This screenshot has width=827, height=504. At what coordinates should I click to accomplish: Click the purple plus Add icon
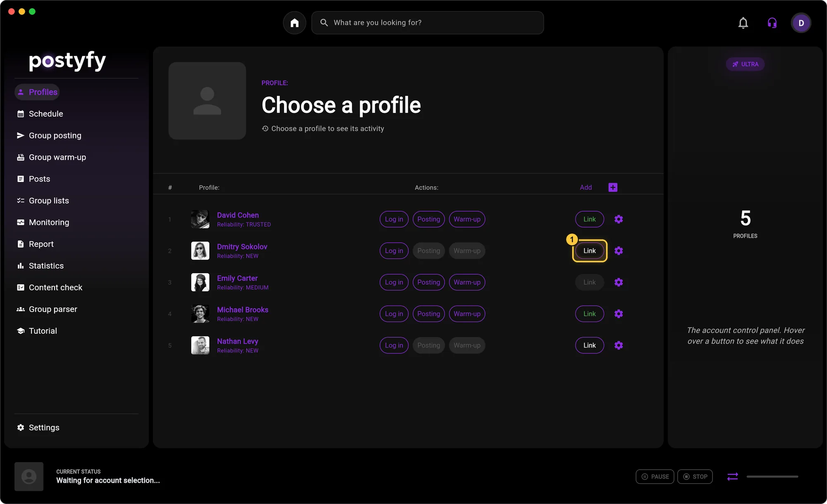point(613,187)
